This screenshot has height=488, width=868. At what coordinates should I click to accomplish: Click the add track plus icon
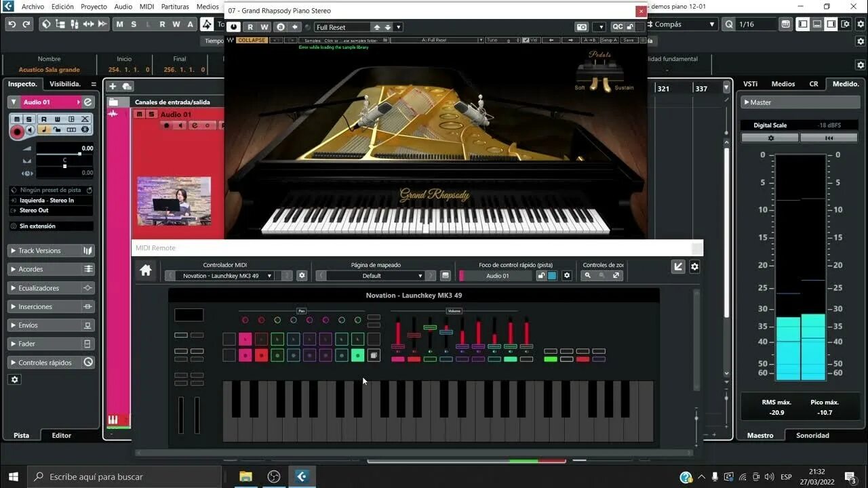point(113,86)
